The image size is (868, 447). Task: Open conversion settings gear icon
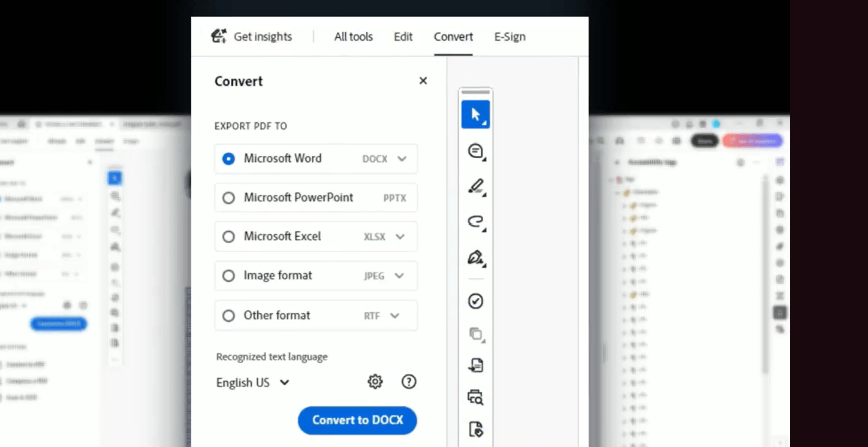pos(375,382)
